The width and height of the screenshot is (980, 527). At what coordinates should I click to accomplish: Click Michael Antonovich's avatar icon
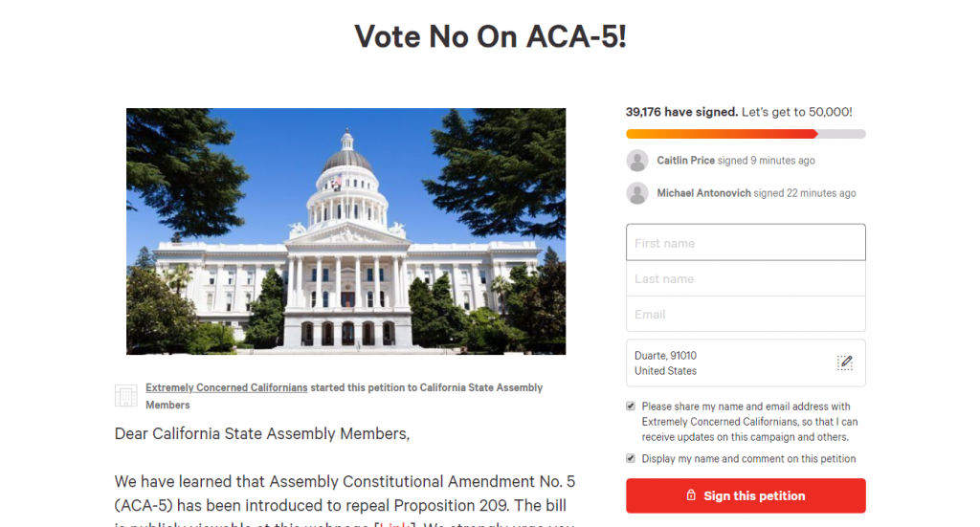[637, 193]
